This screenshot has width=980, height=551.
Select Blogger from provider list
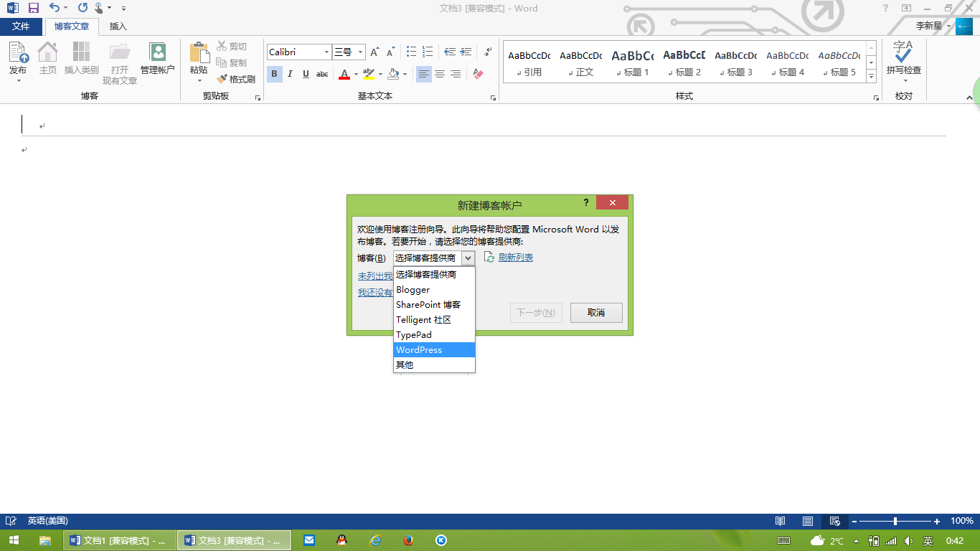tap(434, 290)
